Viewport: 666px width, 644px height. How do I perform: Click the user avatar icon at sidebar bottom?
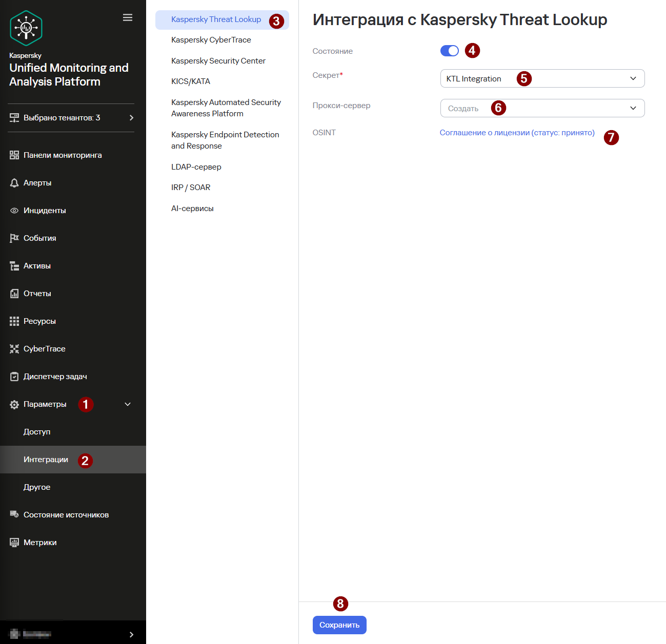coord(14,634)
